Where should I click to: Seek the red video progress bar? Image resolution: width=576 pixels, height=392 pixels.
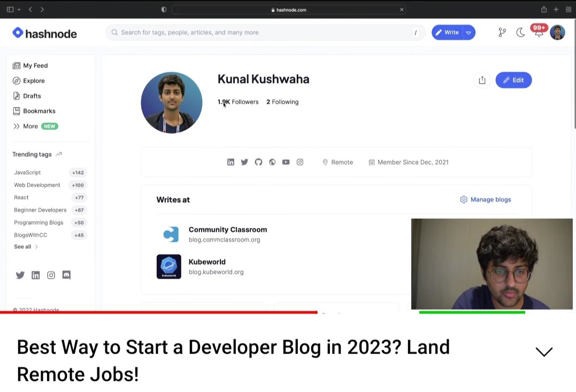(159, 312)
